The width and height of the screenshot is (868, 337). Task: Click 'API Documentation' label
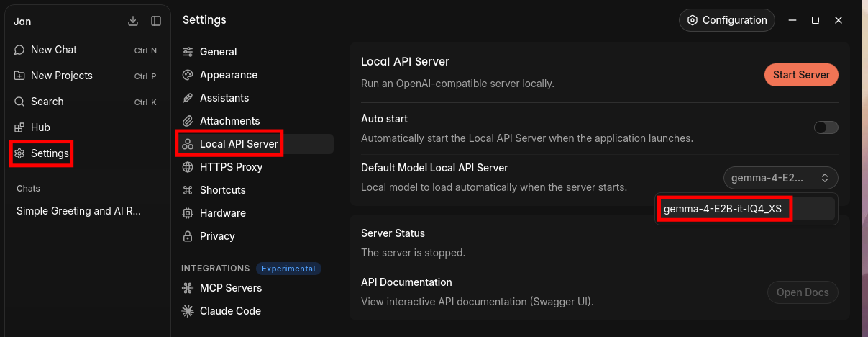click(x=406, y=282)
